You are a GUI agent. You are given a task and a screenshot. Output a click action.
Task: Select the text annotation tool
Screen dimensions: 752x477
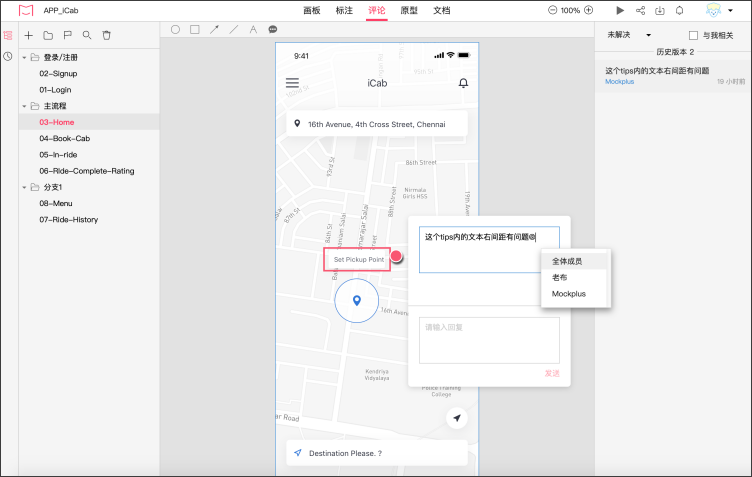click(253, 30)
